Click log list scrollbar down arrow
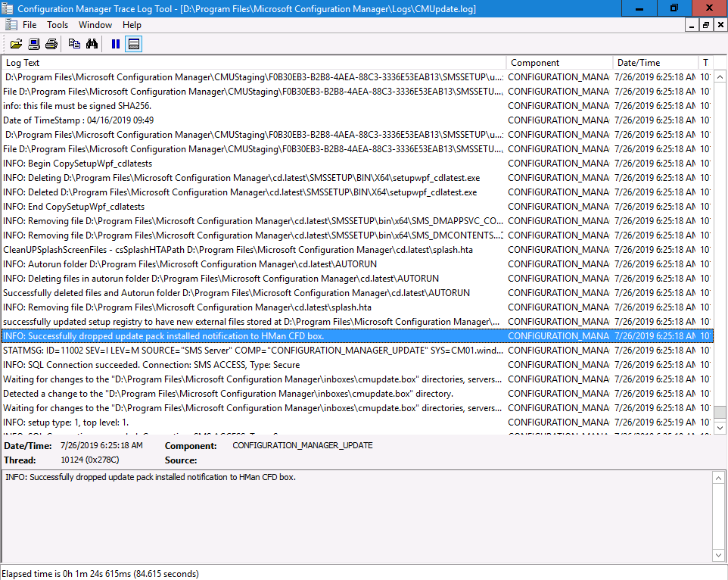728x580 pixels. click(x=720, y=428)
